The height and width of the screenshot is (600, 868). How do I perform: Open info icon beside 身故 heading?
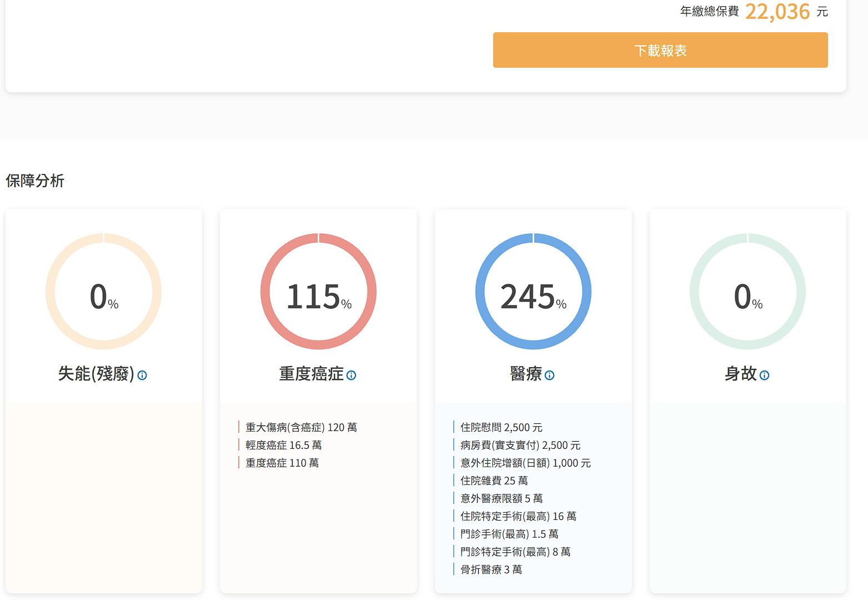coord(764,376)
